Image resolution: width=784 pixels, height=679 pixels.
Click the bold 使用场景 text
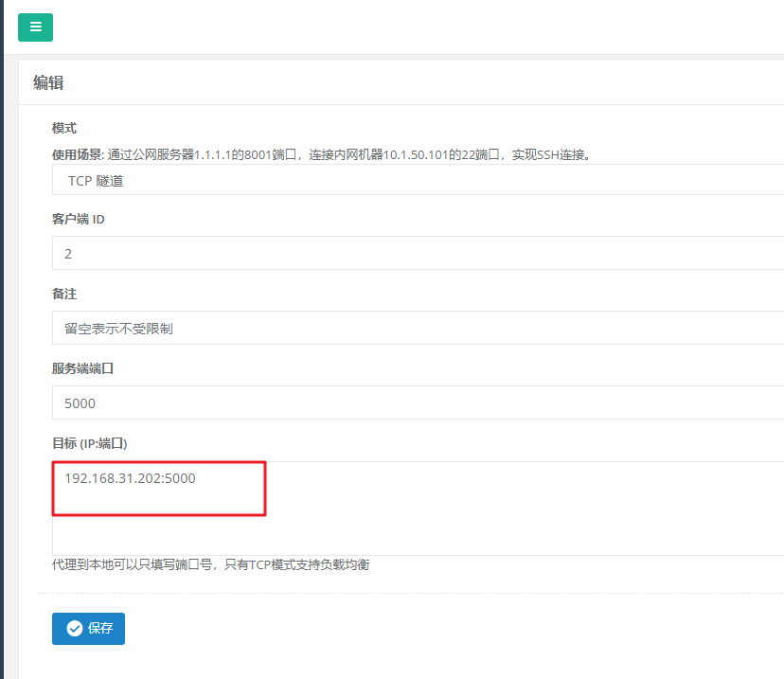click(x=77, y=154)
